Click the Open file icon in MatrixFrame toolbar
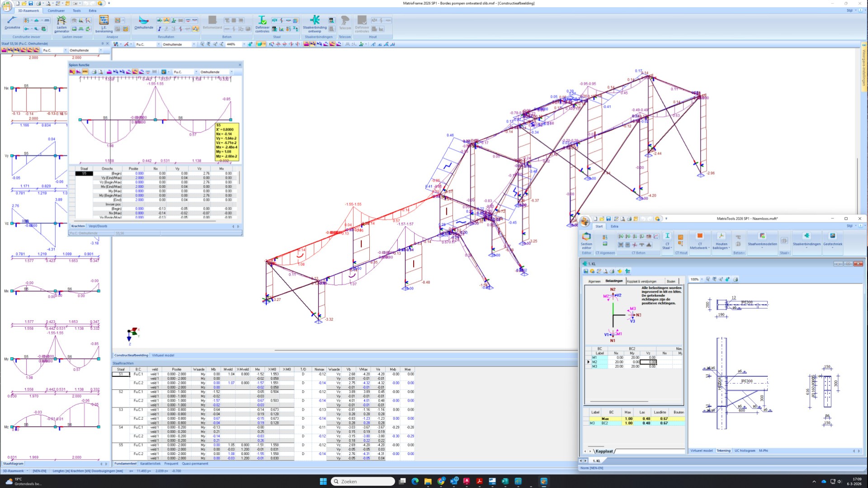This screenshot has width=868, height=488. (x=24, y=3)
